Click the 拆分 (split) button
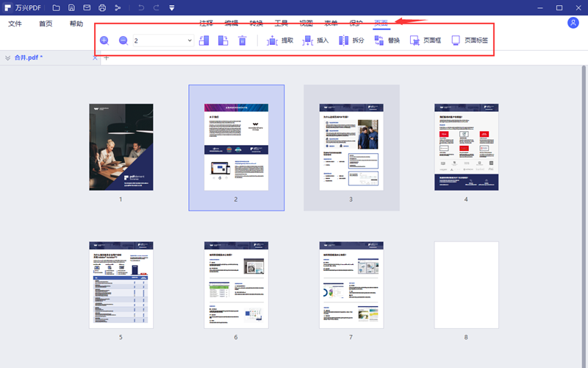 (x=351, y=40)
